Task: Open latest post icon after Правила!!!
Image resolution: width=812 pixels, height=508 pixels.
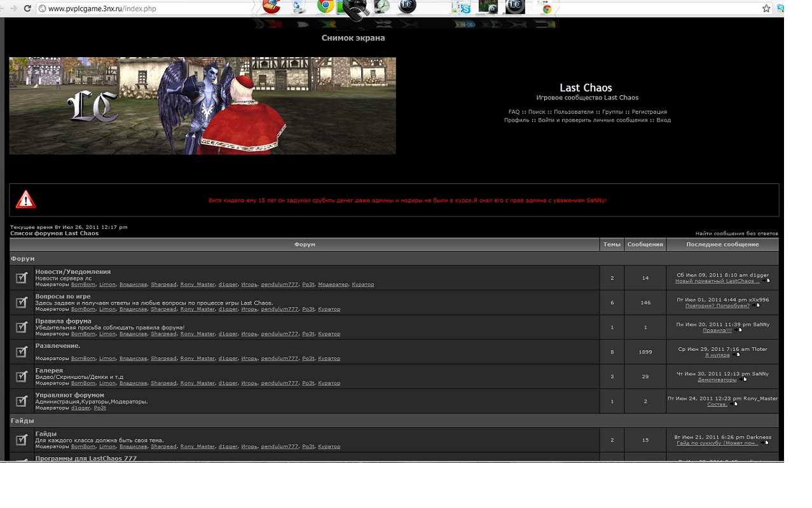Action: (x=738, y=331)
